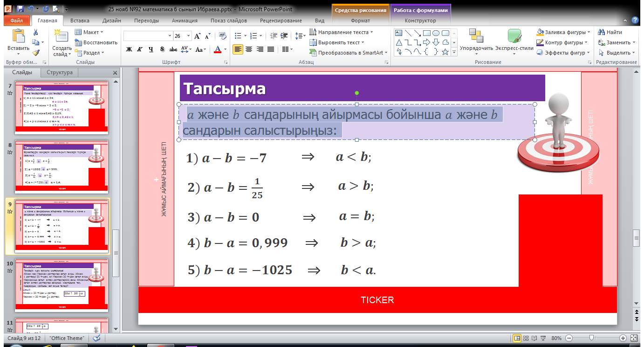Start slideshow from status bar icon
Image resolution: width=644 pixels, height=347 pixels.
coord(543,338)
